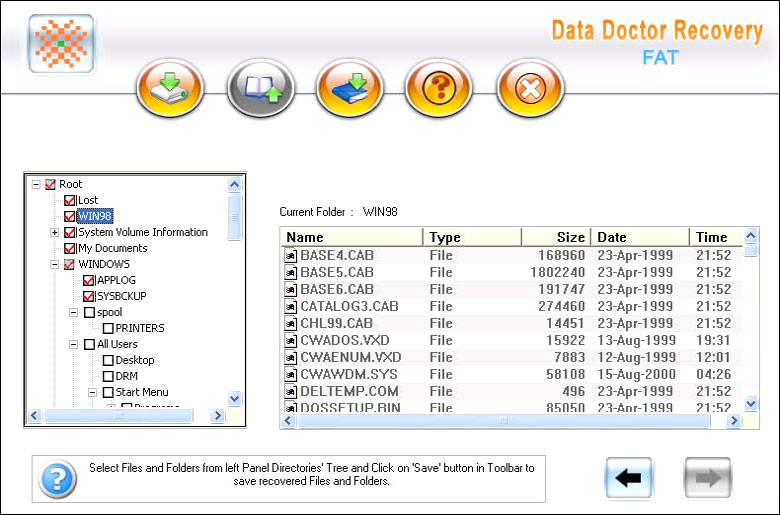Viewport: 780px width, 515px height.
Task: Select the PRINTERS folder label
Action: tap(140, 328)
